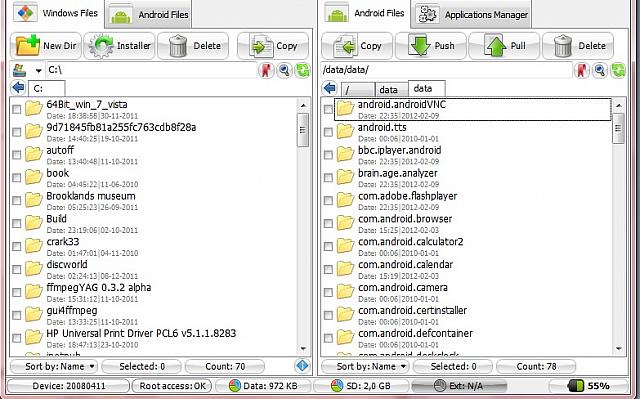Check the com.android.camera checkbox
Screen dimensions: 640x399
(328, 292)
